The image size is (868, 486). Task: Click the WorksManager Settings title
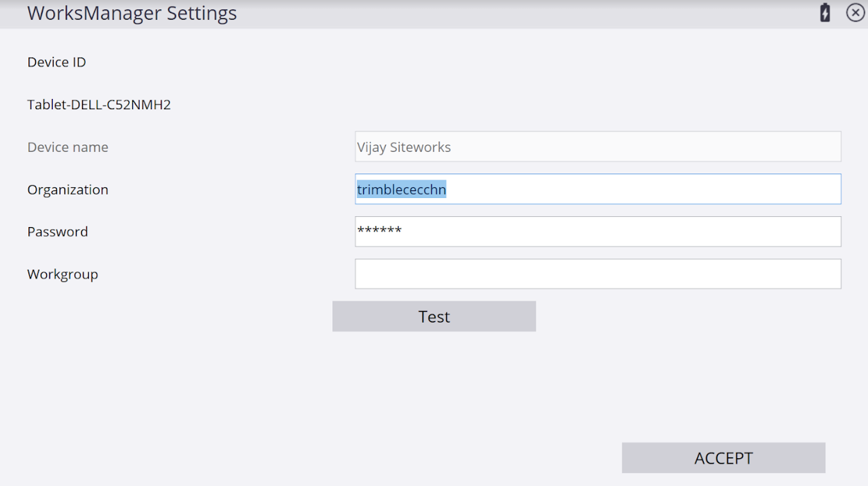coord(132,13)
